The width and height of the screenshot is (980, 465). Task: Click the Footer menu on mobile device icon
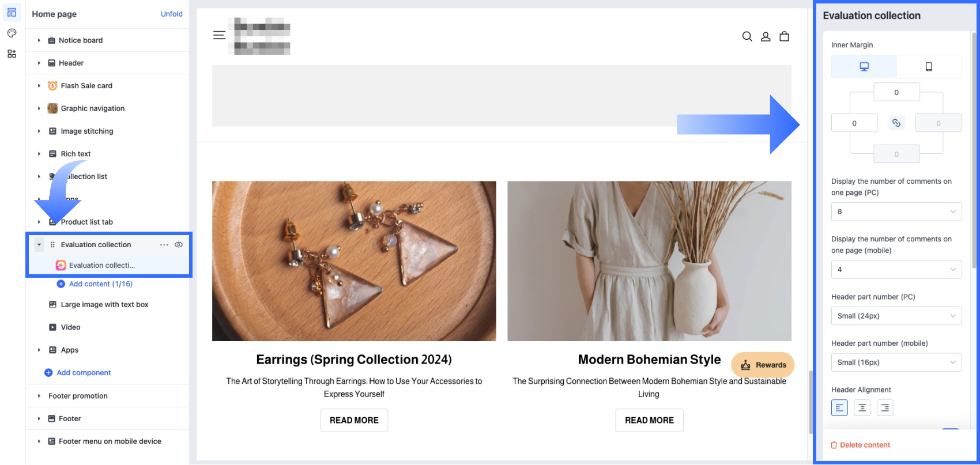(51, 441)
